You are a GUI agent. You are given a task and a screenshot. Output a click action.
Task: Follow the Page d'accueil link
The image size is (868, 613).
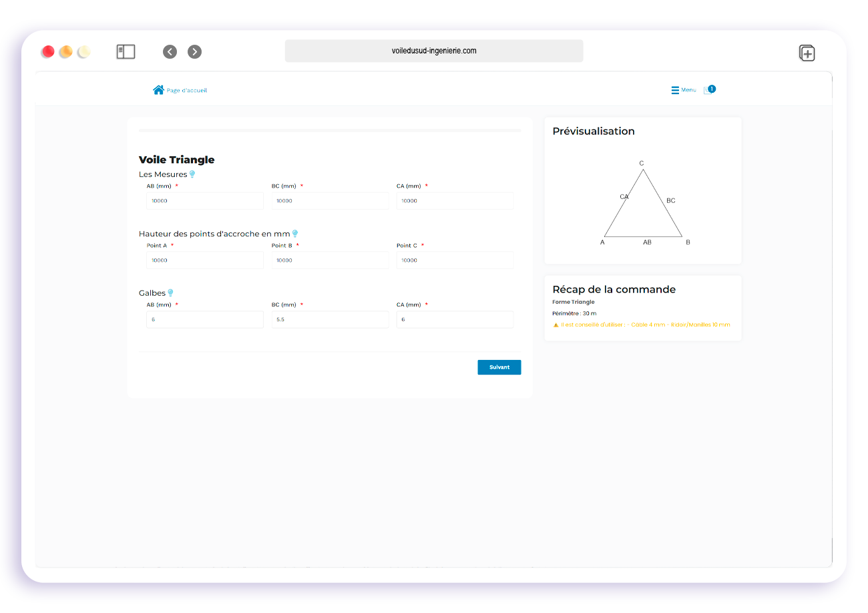pos(187,91)
